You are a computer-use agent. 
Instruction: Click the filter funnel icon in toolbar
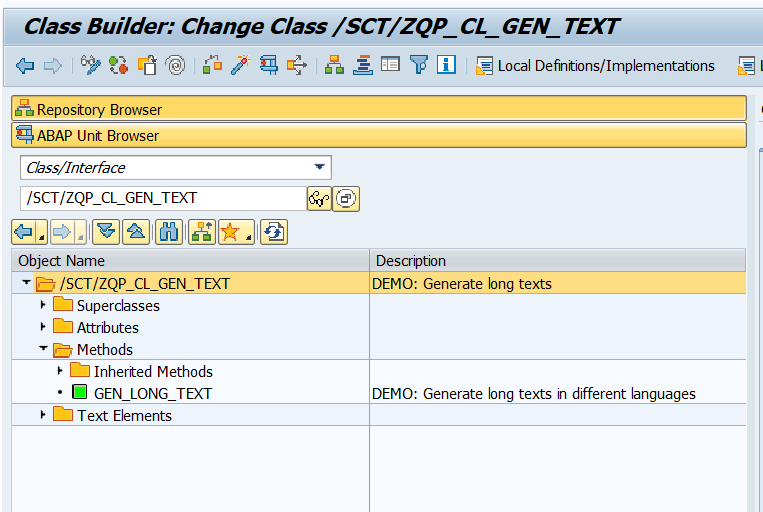(x=419, y=66)
